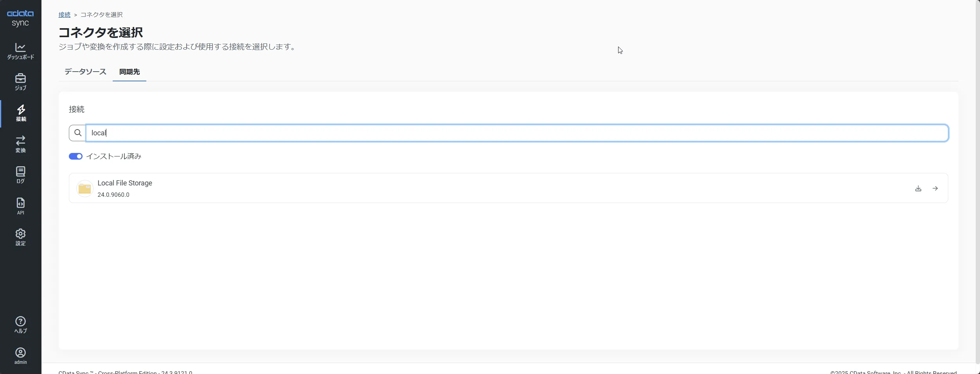The height and width of the screenshot is (374, 980).
Task: Click the 接続 breadcrumb link
Action: pyautogui.click(x=65, y=15)
